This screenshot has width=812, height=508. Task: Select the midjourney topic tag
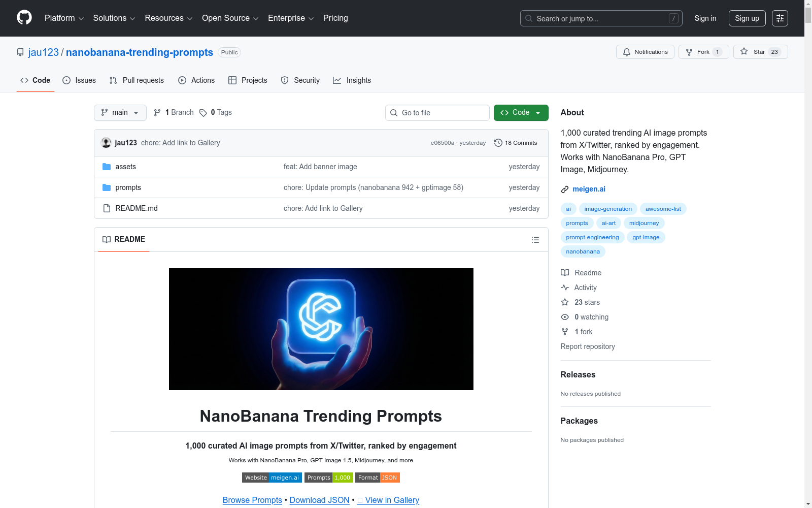tap(644, 223)
